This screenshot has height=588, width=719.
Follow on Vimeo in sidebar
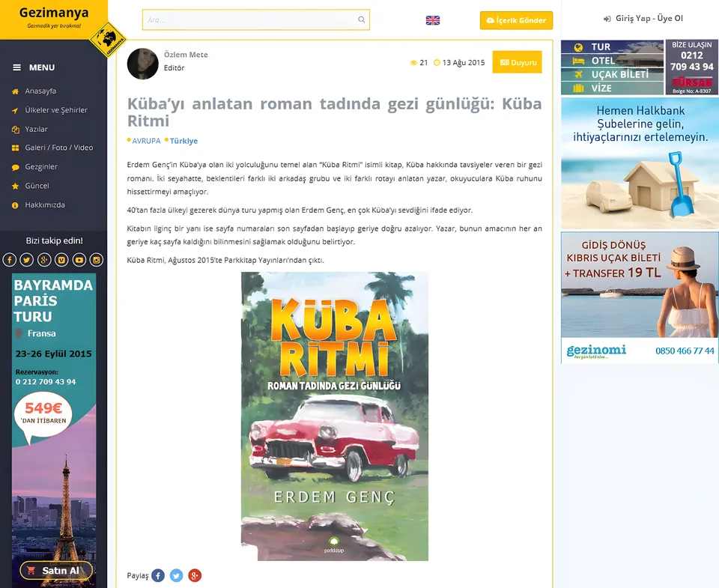coord(61,260)
